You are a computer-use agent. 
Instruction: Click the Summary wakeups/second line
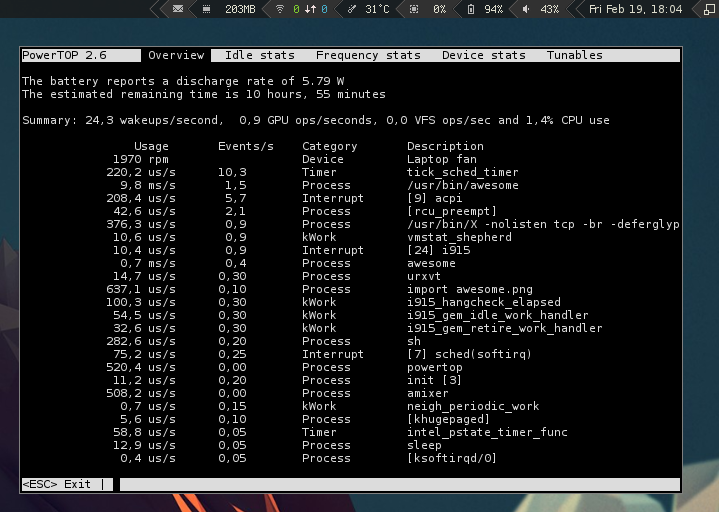316,120
